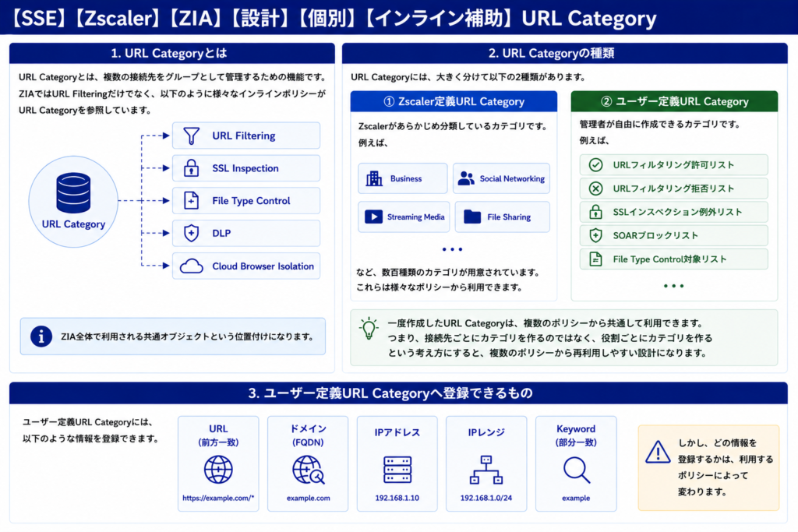The width and height of the screenshot is (798, 532).
Task: Click the ドメイン (FQDN) card title
Action: 309,435
